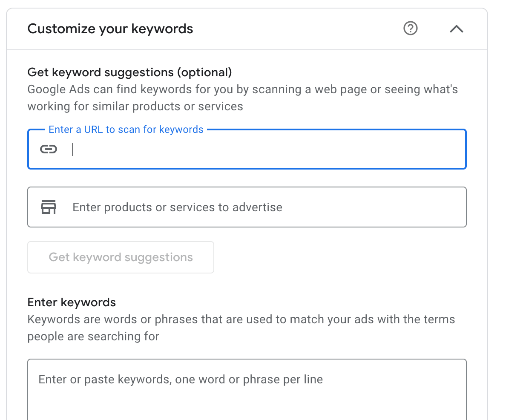Select the Enter products or services field
Screen dimensions: 523x420
pos(247,207)
